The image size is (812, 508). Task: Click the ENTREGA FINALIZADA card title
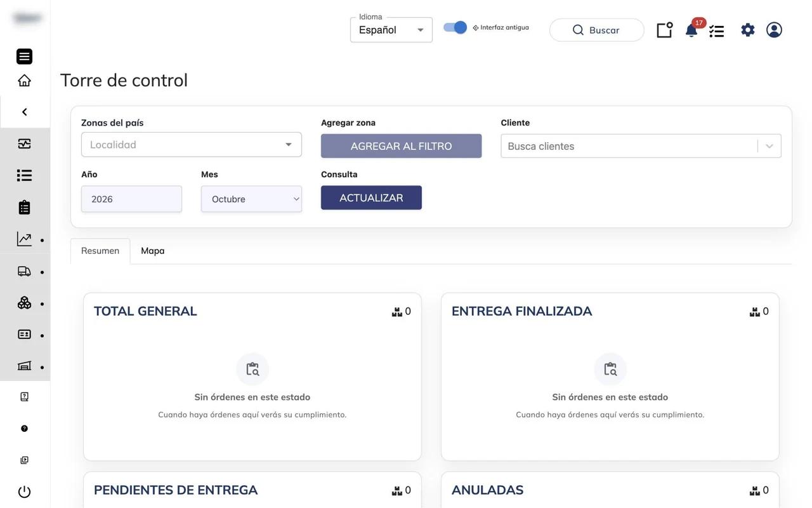pyautogui.click(x=522, y=311)
